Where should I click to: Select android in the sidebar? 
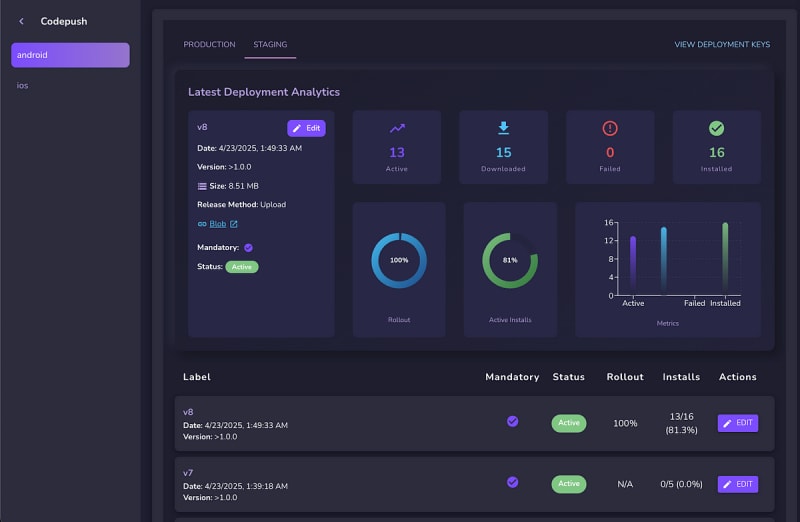point(70,55)
